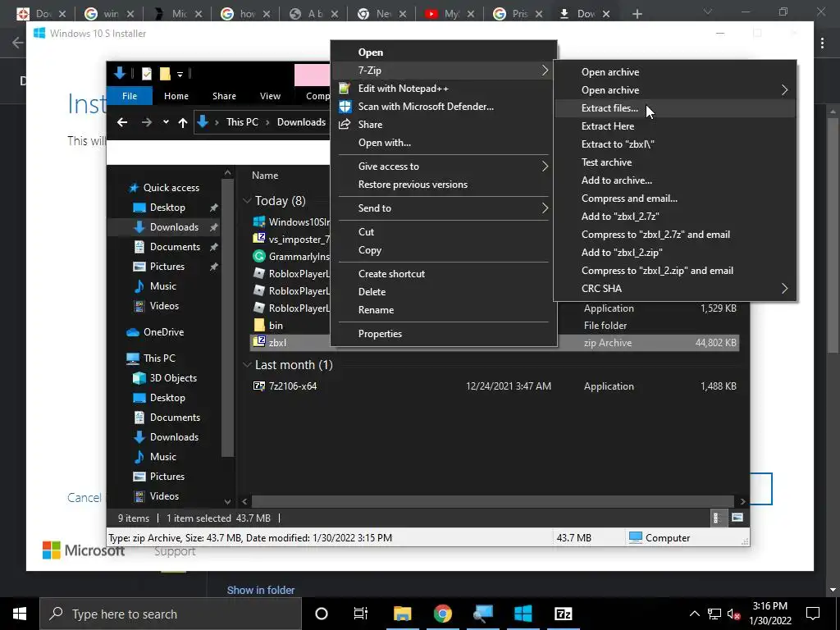This screenshot has height=630, width=840.
Task: Open the recent locations dropdown in Explorer
Action: (x=166, y=122)
